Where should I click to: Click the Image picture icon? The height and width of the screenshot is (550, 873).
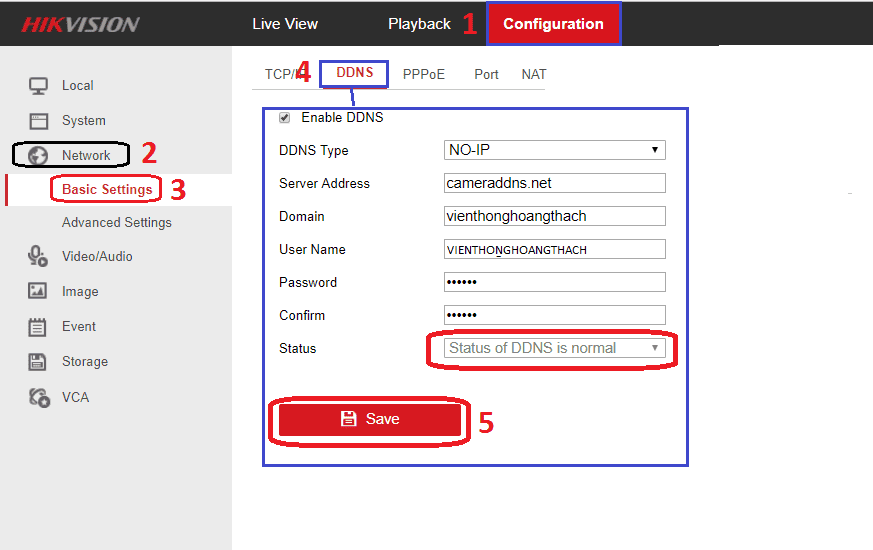37,291
